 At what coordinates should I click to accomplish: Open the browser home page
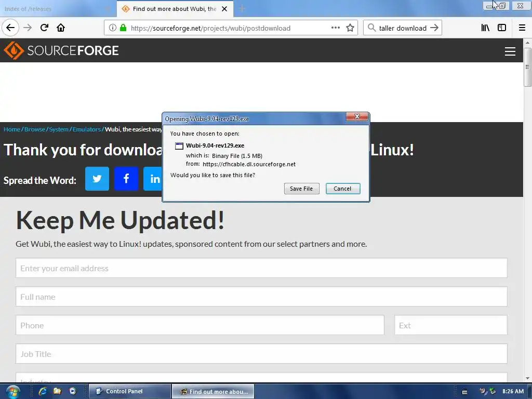pos(61,28)
